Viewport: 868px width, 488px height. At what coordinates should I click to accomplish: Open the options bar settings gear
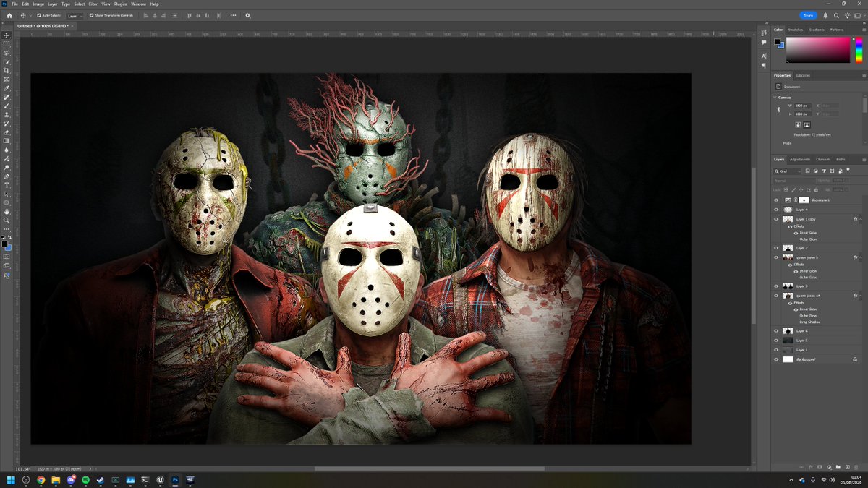pos(247,15)
